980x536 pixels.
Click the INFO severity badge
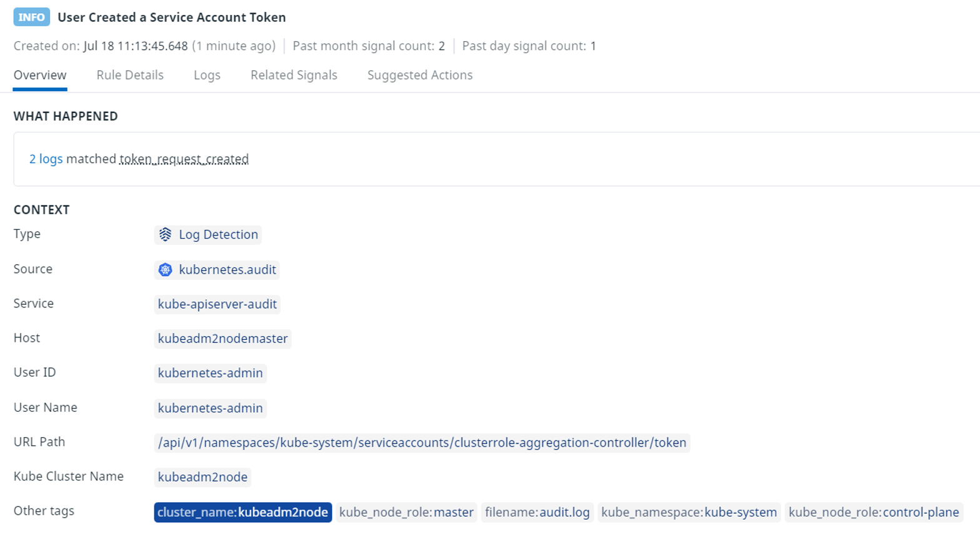point(31,17)
